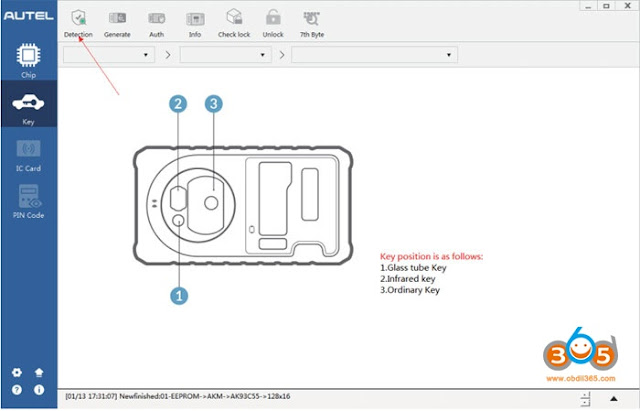Minimize the Autel window

(x=588, y=6)
